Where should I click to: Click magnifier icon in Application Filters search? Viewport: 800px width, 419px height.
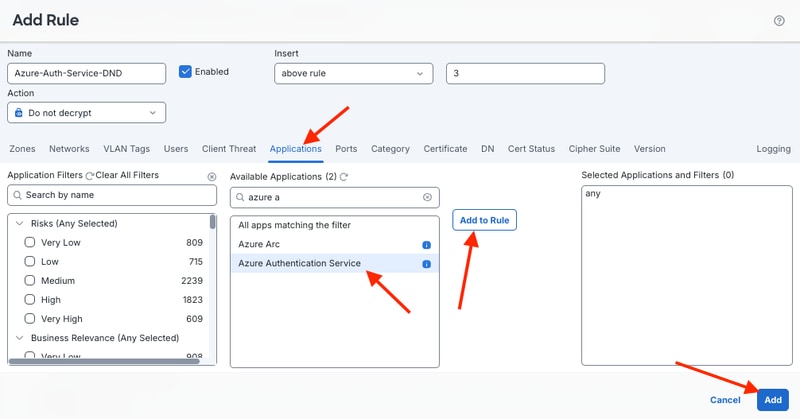pyautogui.click(x=18, y=195)
